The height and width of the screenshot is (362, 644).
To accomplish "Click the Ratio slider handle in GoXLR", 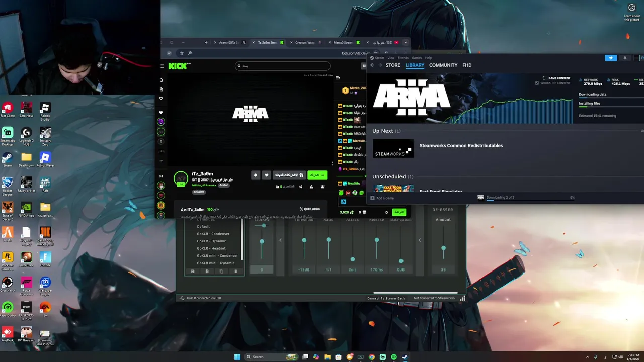I will click(328, 240).
